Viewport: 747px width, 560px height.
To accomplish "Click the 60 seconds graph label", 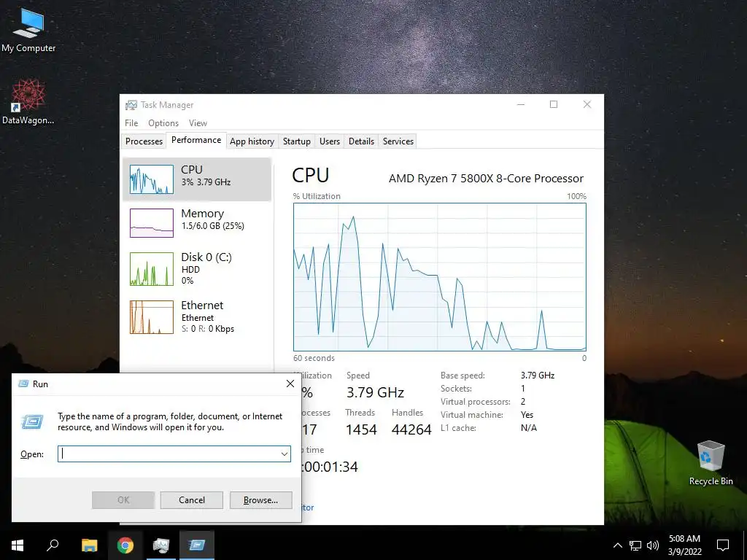I will tap(314, 358).
